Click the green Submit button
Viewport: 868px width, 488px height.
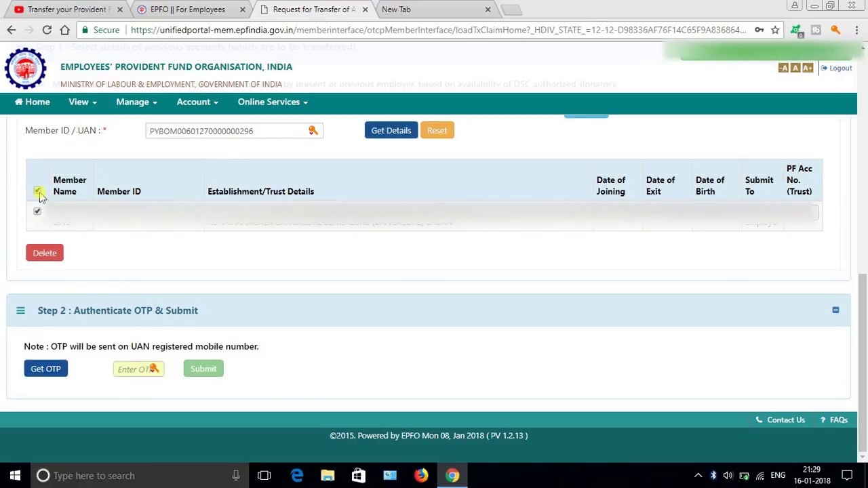tap(203, 369)
